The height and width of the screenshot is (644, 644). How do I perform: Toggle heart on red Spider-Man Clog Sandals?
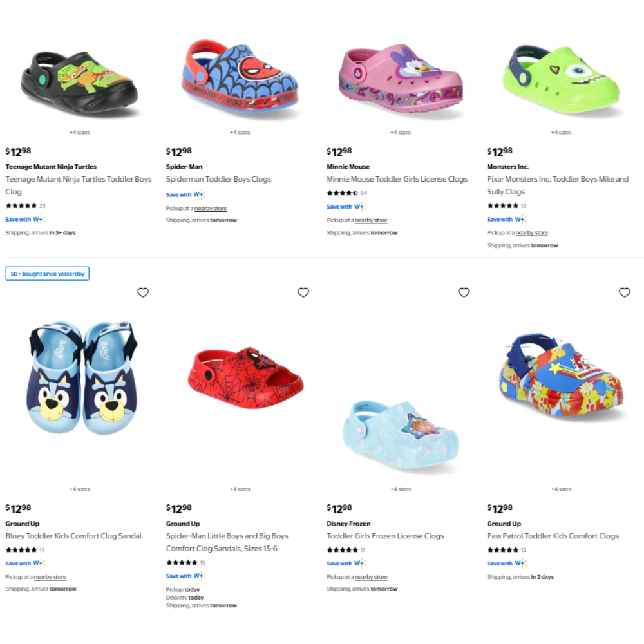click(303, 292)
